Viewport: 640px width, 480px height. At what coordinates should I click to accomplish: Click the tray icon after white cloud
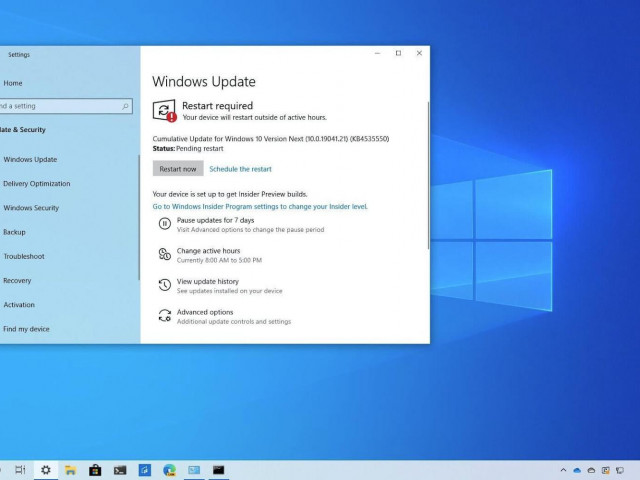click(x=606, y=470)
